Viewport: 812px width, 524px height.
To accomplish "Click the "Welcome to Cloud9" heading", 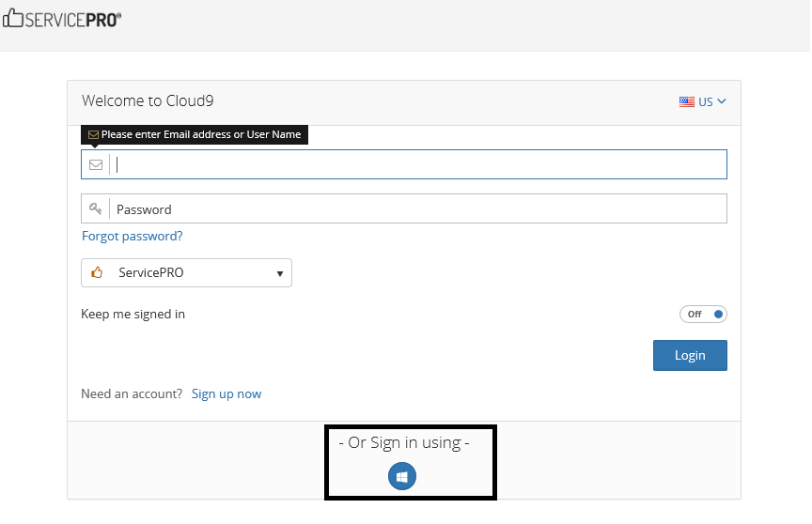I will click(148, 101).
